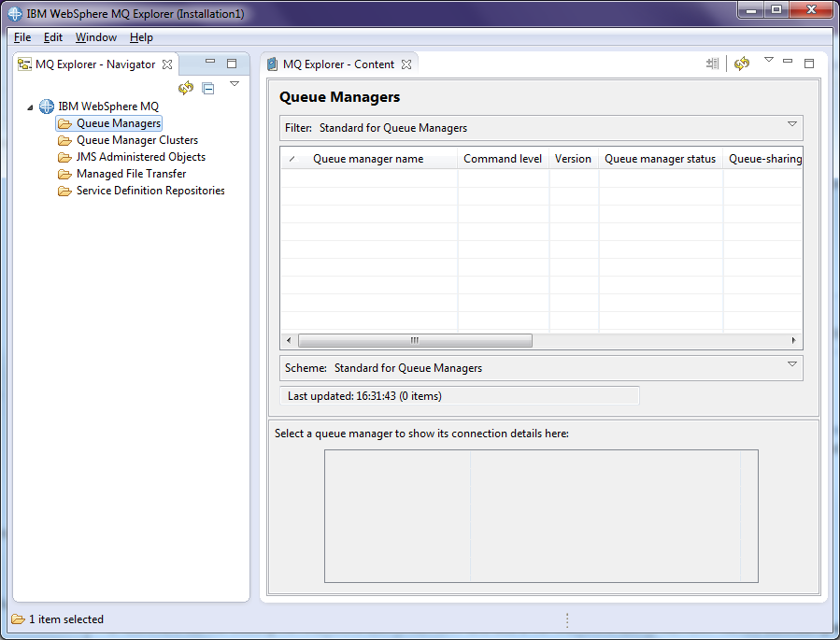Click the Queue Manager Clusters folder icon

pyautogui.click(x=64, y=141)
